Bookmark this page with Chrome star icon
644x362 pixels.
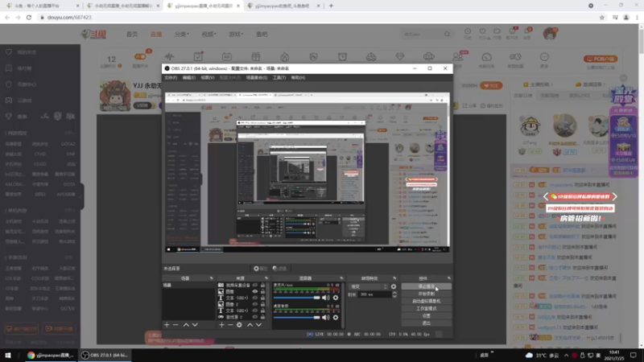pos(602,17)
